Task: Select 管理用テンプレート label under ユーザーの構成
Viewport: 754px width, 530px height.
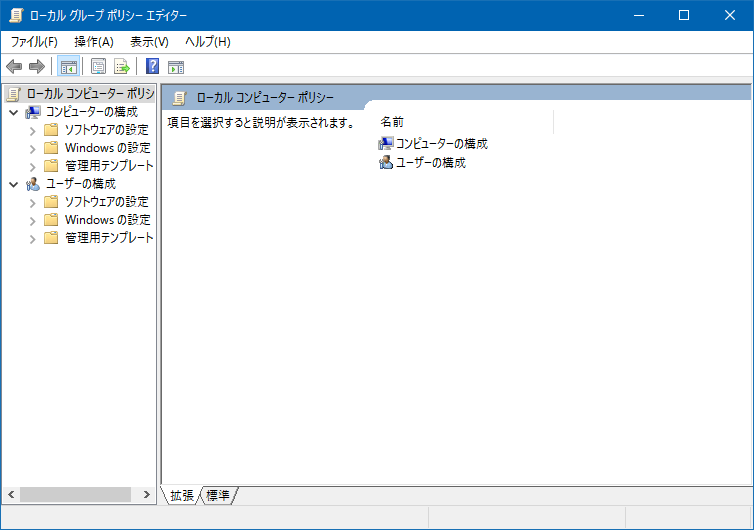Action: [109, 237]
